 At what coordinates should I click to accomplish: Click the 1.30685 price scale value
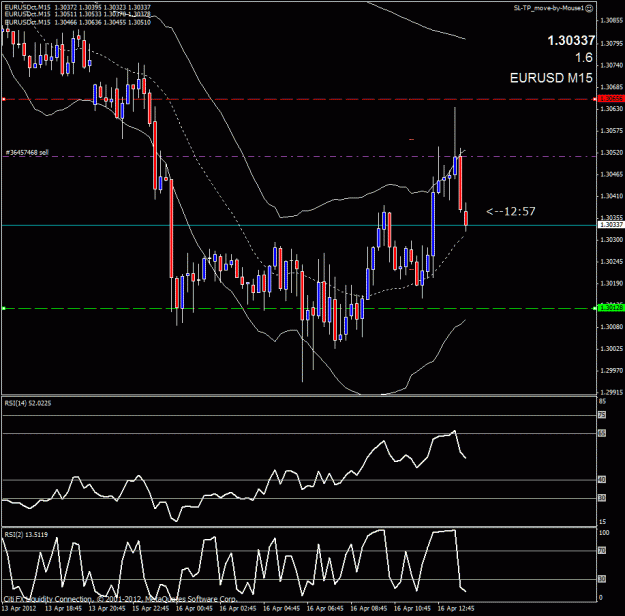tap(612, 87)
